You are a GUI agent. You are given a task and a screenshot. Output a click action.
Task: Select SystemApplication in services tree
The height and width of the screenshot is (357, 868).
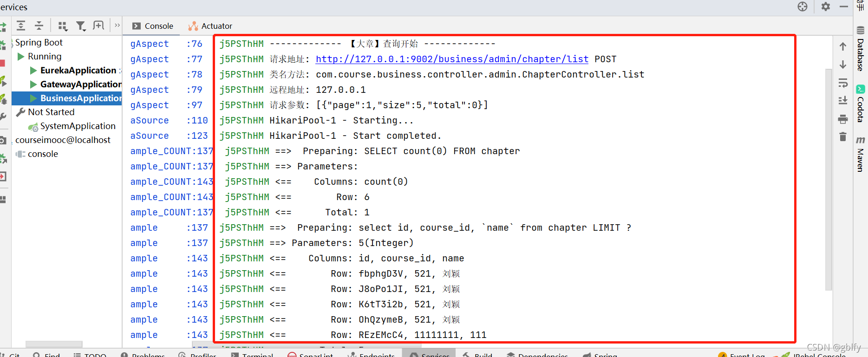point(78,126)
